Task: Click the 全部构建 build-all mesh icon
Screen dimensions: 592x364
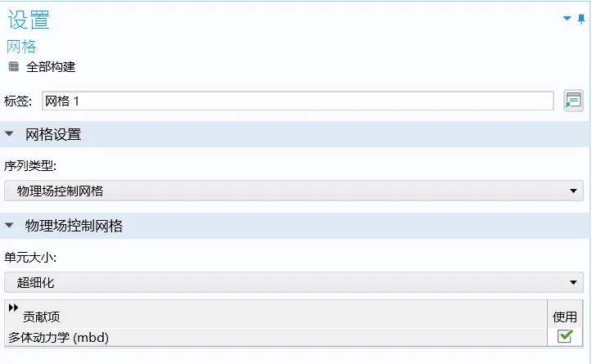Action: (14, 67)
